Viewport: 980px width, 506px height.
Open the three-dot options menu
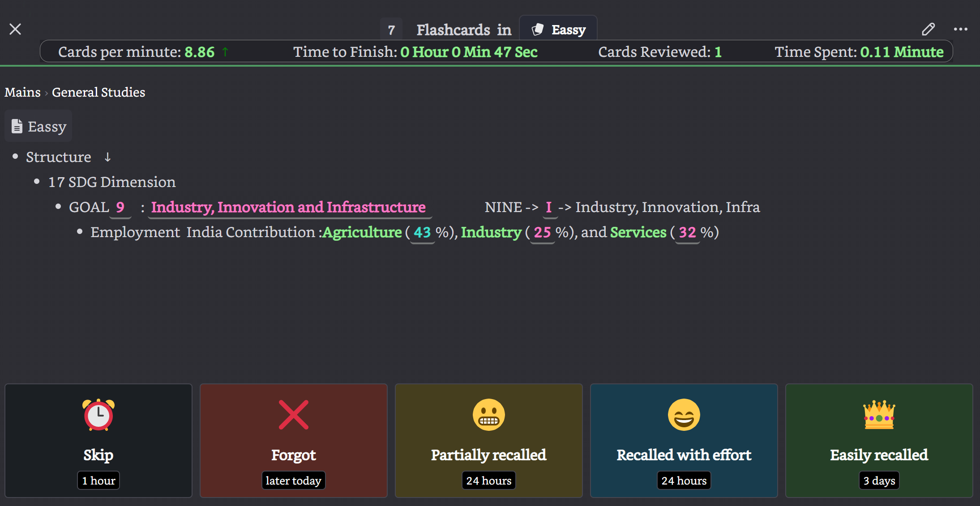point(960,29)
